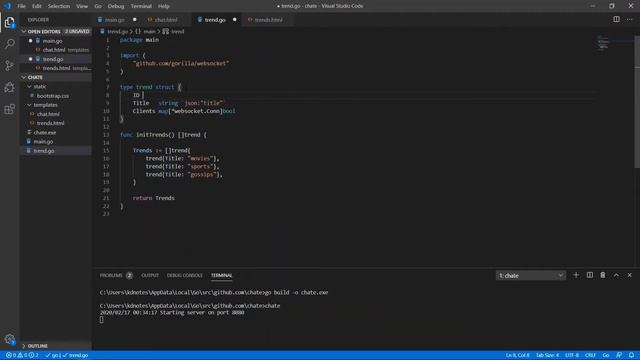
Task: Open the Extensions view
Action: click(x=9, y=109)
